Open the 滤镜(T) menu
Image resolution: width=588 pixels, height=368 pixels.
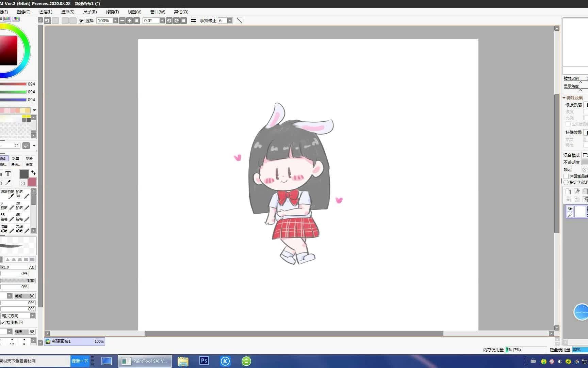112,12
